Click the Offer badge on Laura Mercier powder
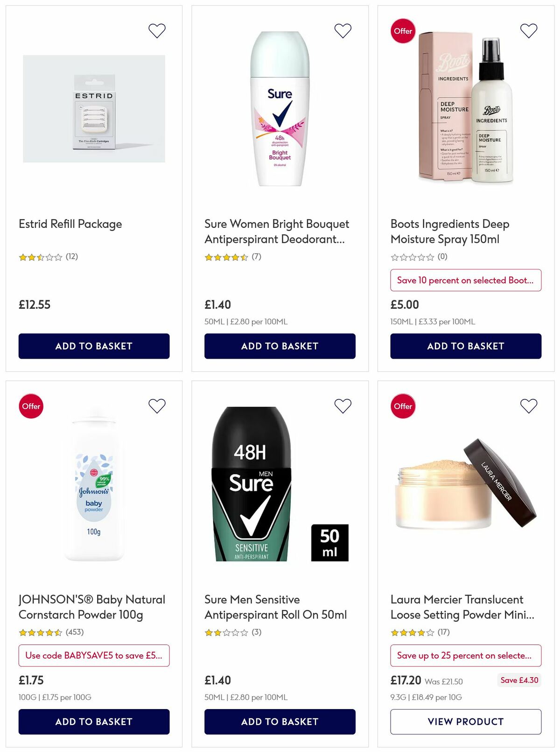 pos(402,406)
